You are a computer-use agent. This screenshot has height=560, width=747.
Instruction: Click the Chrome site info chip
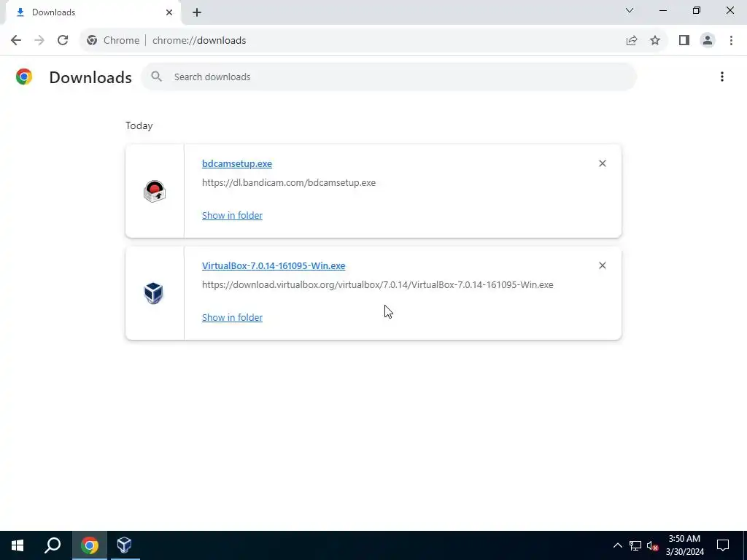(x=113, y=41)
